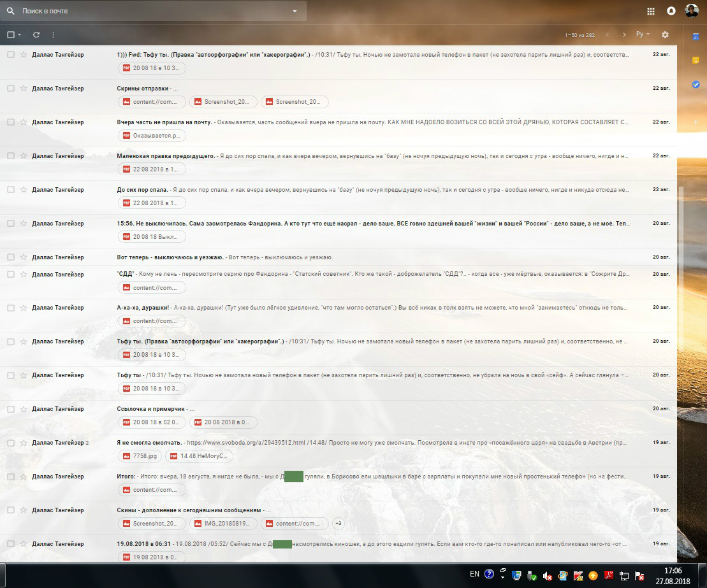
Task: Expand the search options dropdown arrow
Action: (x=295, y=11)
